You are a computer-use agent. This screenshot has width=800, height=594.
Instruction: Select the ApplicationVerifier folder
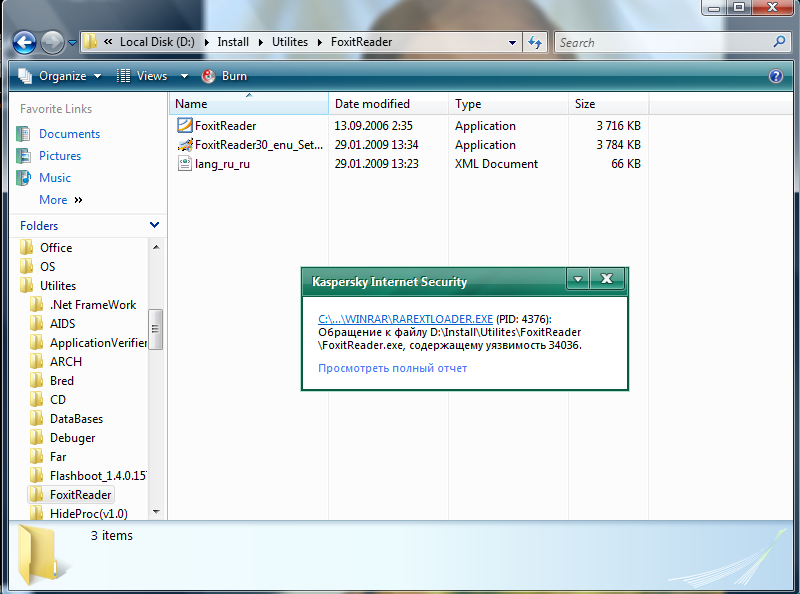click(x=98, y=343)
